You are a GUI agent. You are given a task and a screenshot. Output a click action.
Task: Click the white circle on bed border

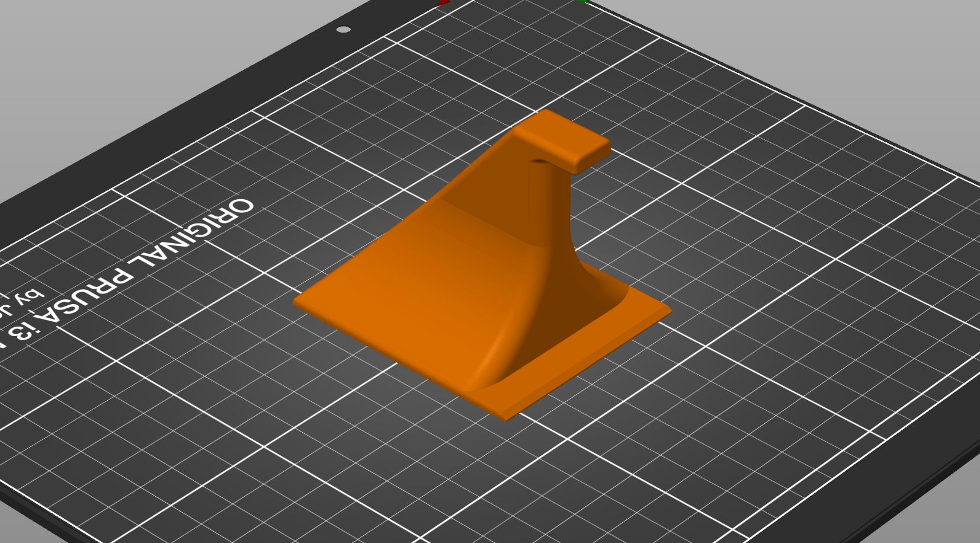343,29
